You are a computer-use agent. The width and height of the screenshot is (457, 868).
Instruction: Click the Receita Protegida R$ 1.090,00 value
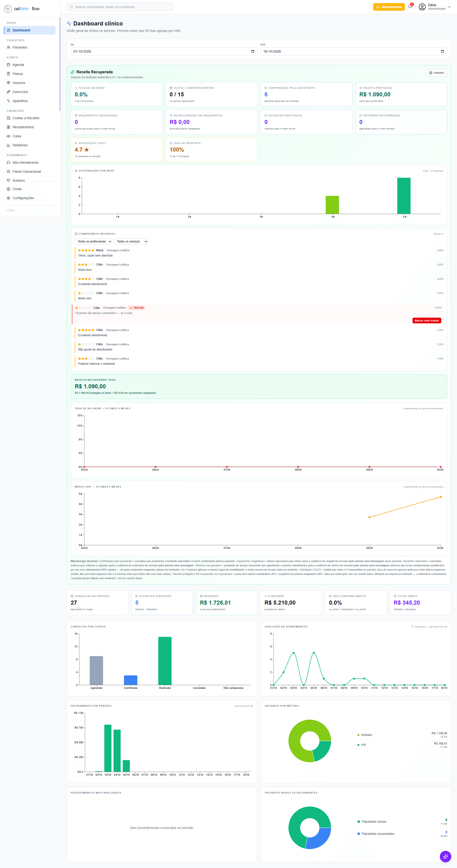374,95
